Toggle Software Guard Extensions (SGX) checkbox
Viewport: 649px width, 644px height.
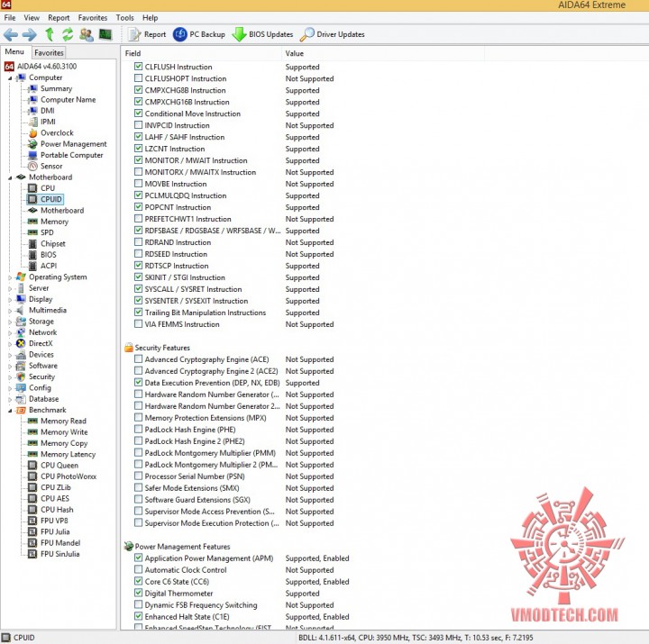tap(138, 499)
